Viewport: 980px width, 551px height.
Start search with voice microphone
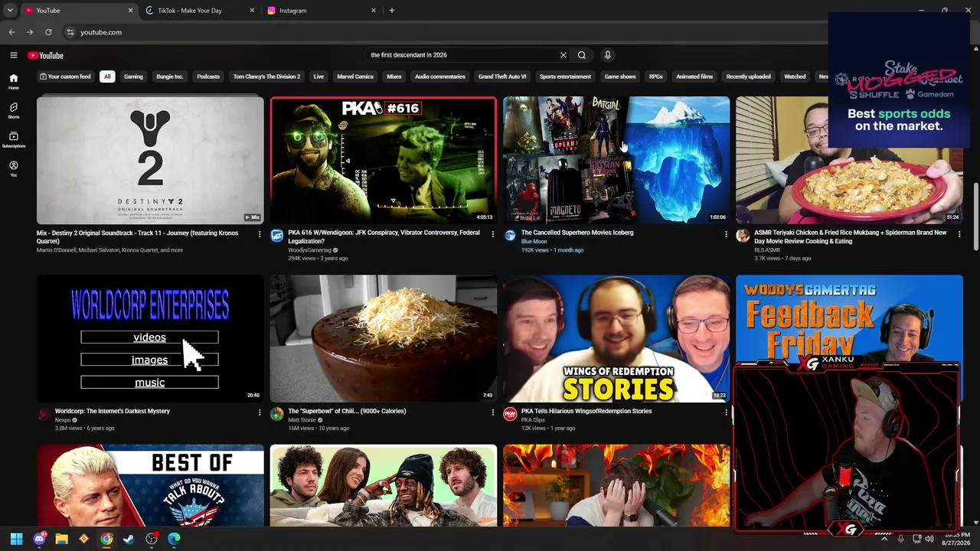pos(608,55)
